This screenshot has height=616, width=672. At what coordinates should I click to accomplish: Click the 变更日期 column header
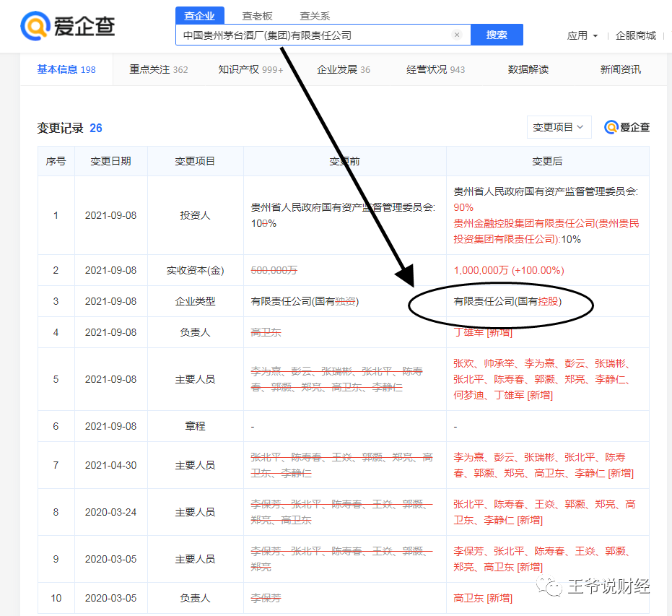(110, 161)
